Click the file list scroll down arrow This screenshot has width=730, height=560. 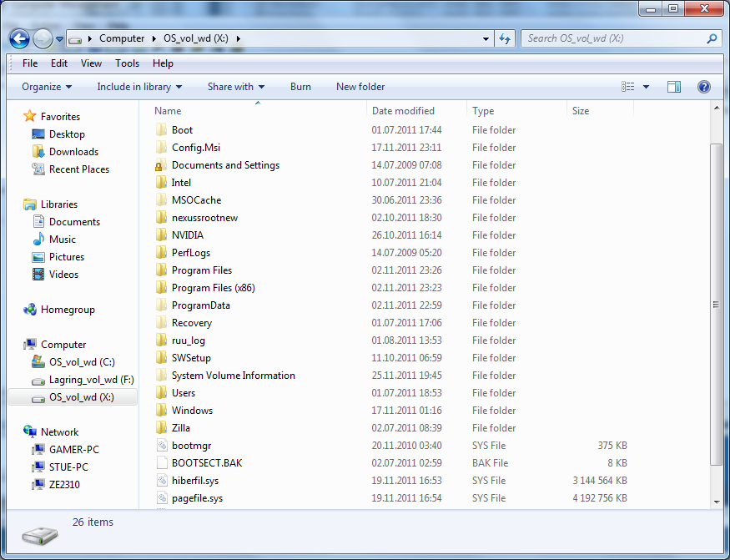717,502
